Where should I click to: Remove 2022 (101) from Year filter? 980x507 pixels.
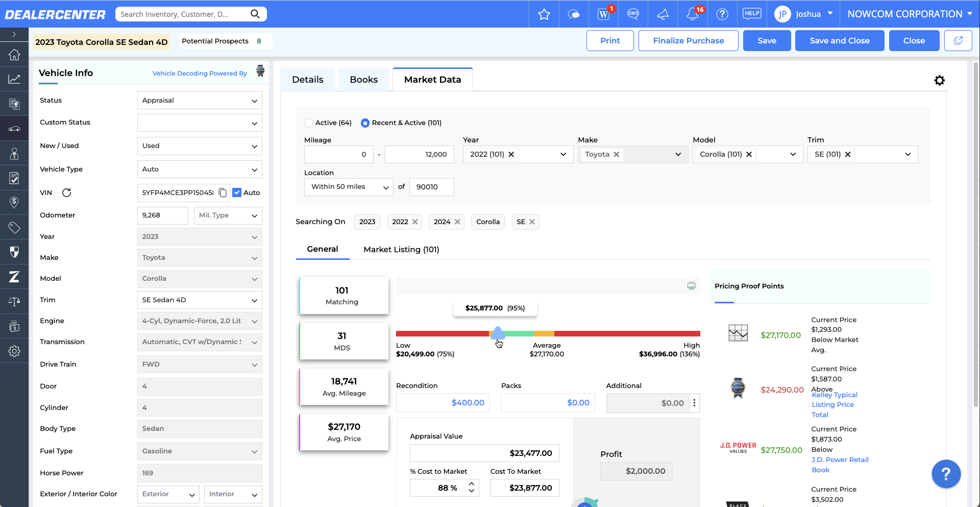tap(511, 154)
